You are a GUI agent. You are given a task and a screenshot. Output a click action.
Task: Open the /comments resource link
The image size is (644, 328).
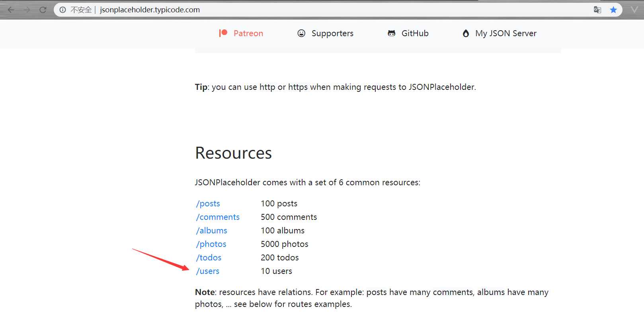[x=218, y=217]
